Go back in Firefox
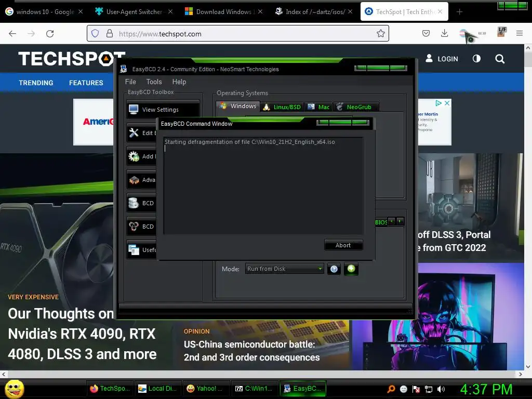Screen dimensions: 532x399 click(12, 34)
